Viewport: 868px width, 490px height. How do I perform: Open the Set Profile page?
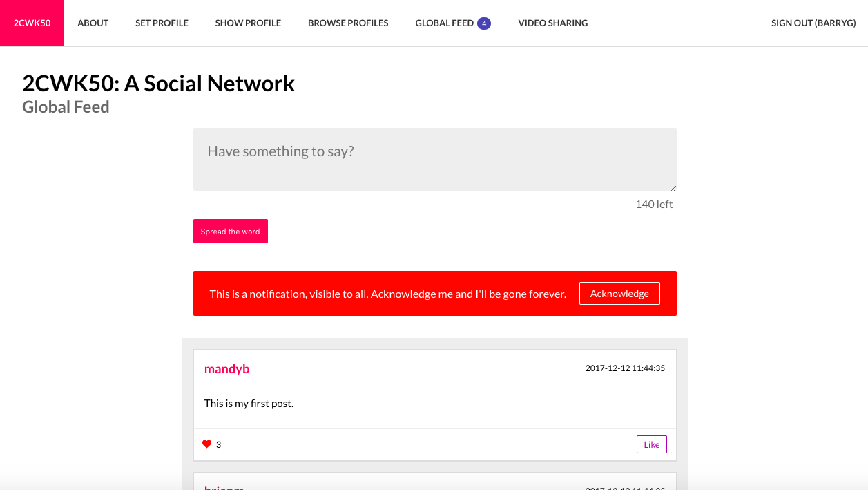pyautogui.click(x=162, y=23)
